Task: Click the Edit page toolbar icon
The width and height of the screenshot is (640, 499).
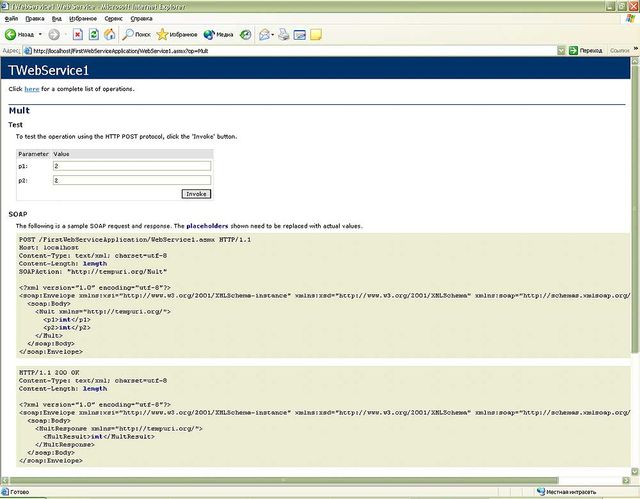Action: pyautogui.click(x=300, y=35)
